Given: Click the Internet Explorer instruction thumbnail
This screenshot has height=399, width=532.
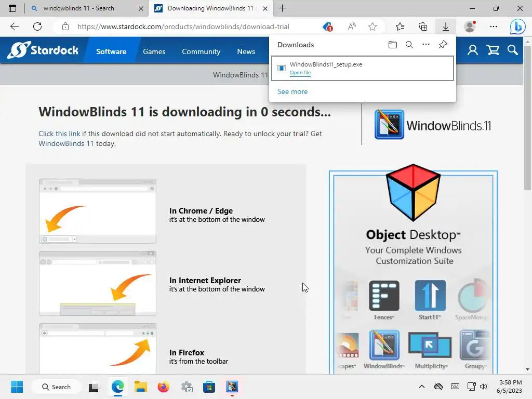Looking at the screenshot, I should click(98, 283).
